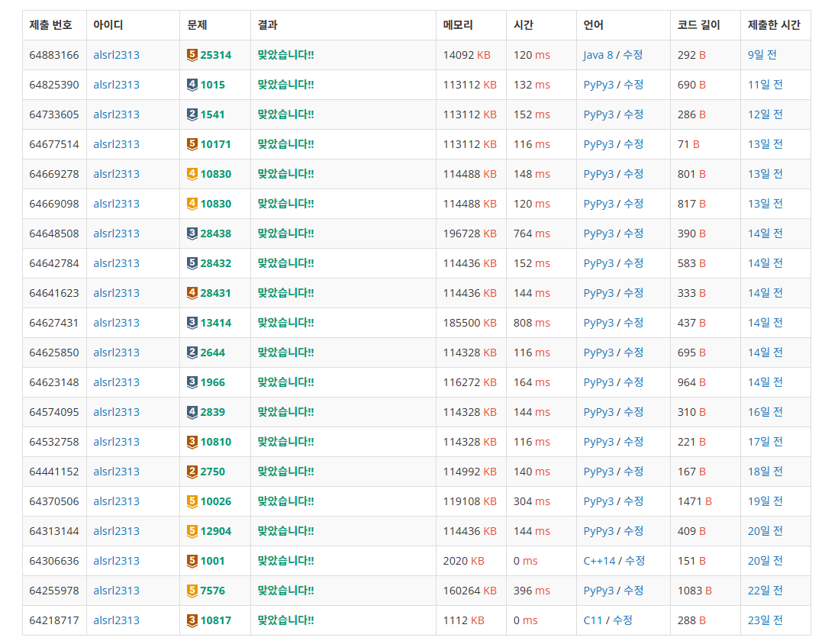825x644 pixels.
Task: Open alsrl2313 profile in submission 64218717 row
Action: (116, 620)
